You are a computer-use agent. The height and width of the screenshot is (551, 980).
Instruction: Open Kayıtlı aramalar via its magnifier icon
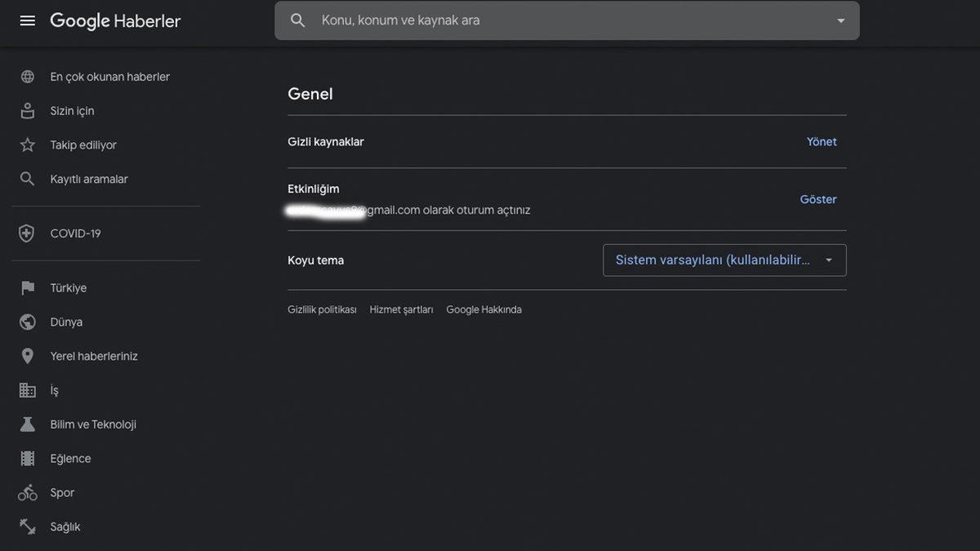click(x=27, y=177)
